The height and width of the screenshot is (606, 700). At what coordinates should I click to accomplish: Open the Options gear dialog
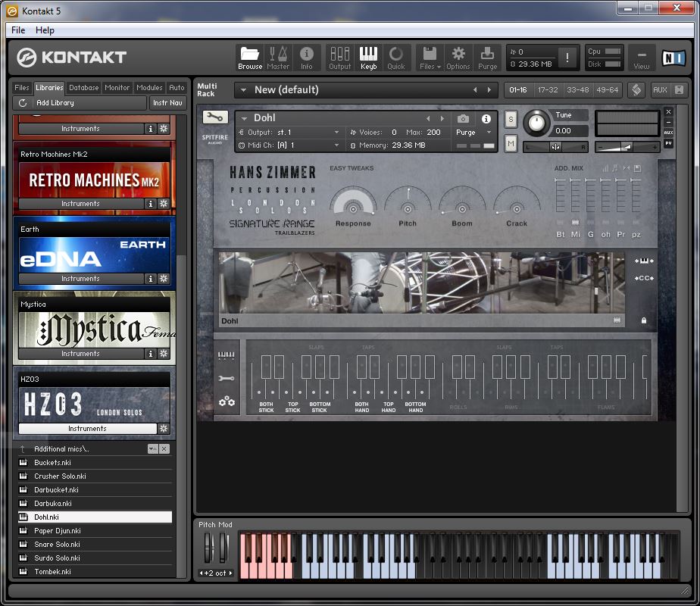(458, 58)
